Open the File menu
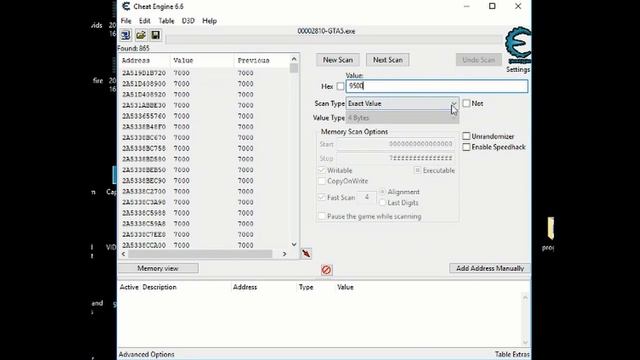The width and height of the screenshot is (640, 360). click(126, 21)
